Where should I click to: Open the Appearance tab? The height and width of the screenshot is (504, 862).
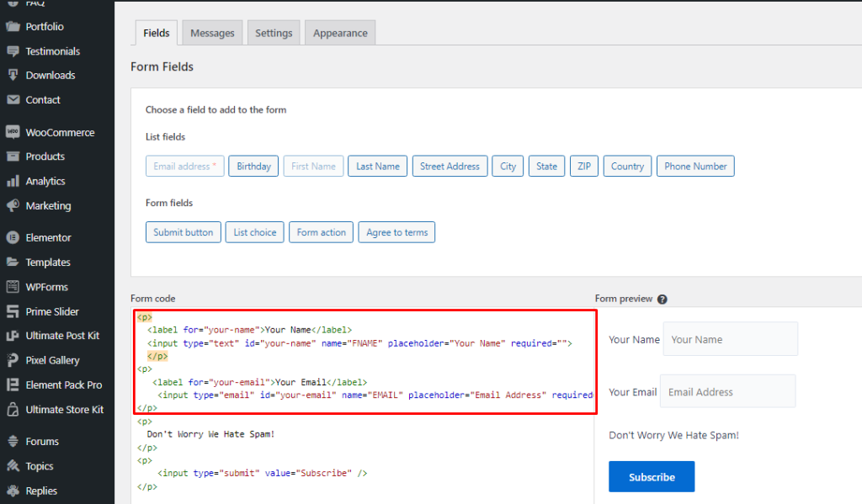(340, 33)
